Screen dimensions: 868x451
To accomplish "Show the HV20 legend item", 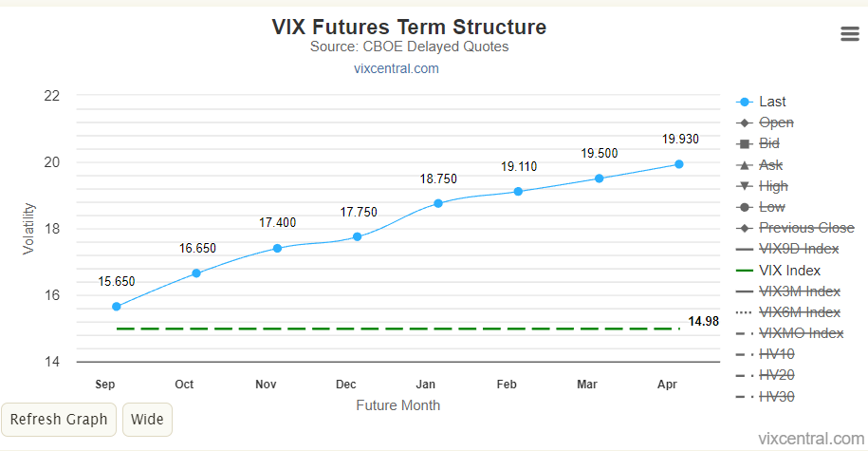I will (765, 376).
